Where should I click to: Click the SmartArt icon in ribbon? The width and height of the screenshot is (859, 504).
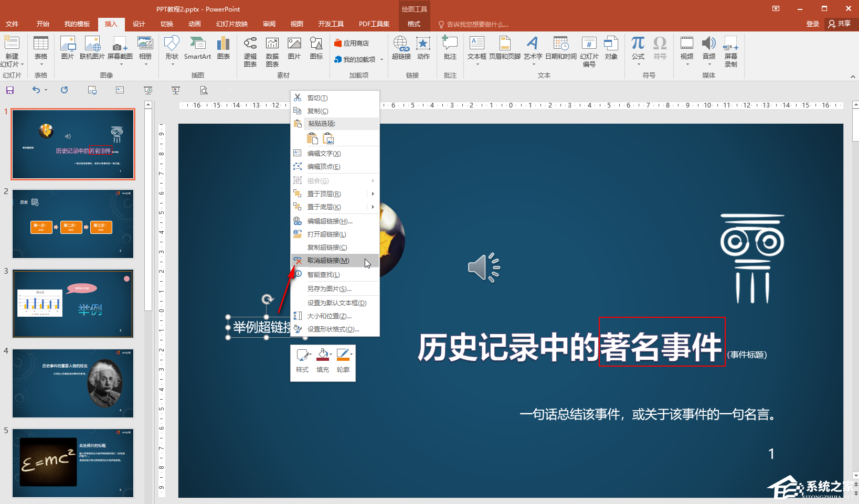197,48
